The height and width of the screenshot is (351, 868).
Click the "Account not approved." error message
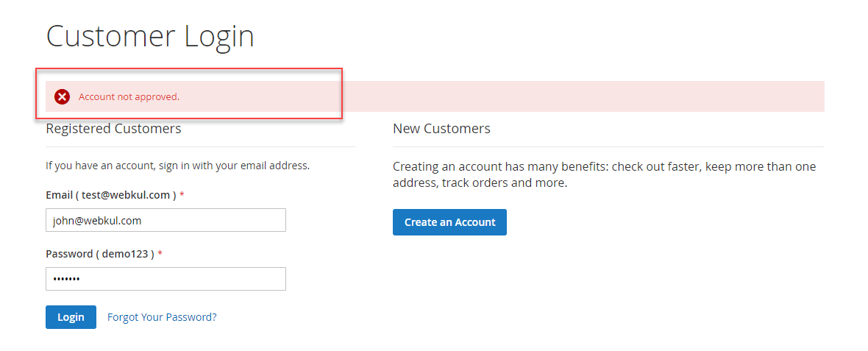(129, 96)
